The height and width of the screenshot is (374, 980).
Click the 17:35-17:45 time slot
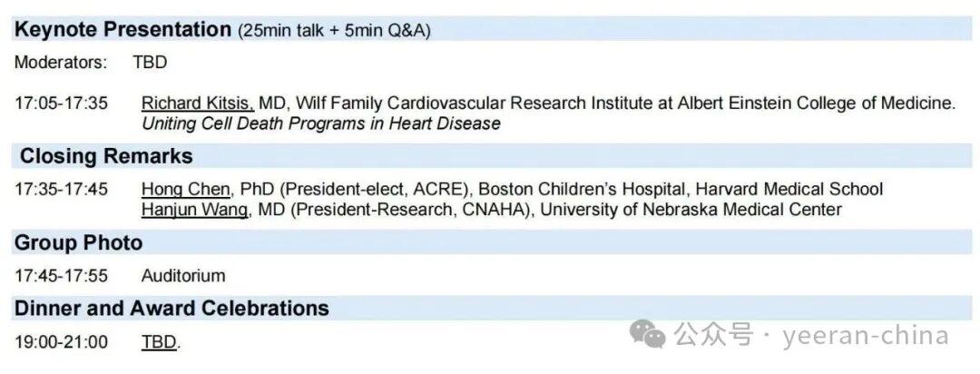61,190
